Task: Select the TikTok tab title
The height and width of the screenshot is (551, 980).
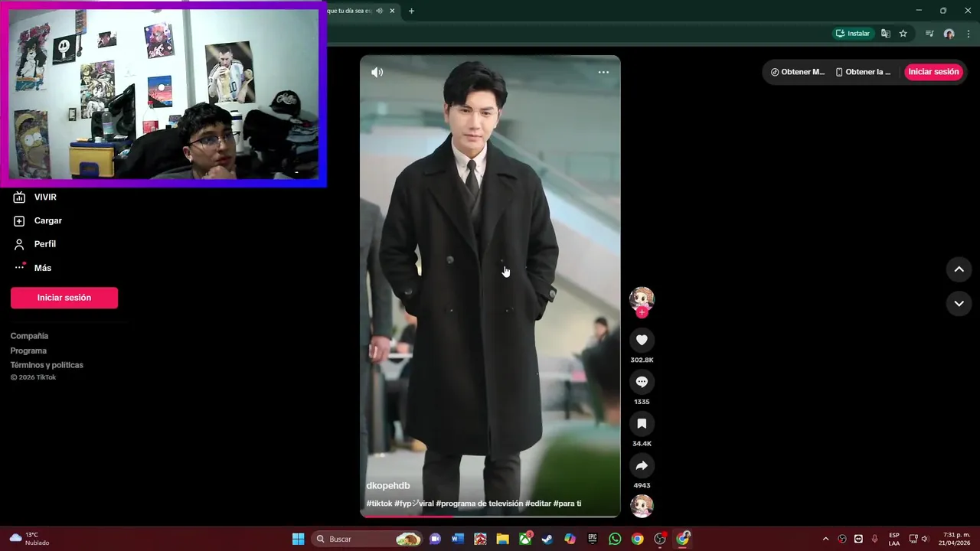Action: coord(349,11)
